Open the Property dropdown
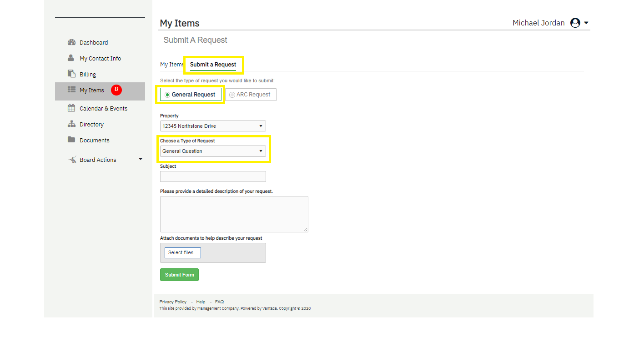 pos(213,126)
